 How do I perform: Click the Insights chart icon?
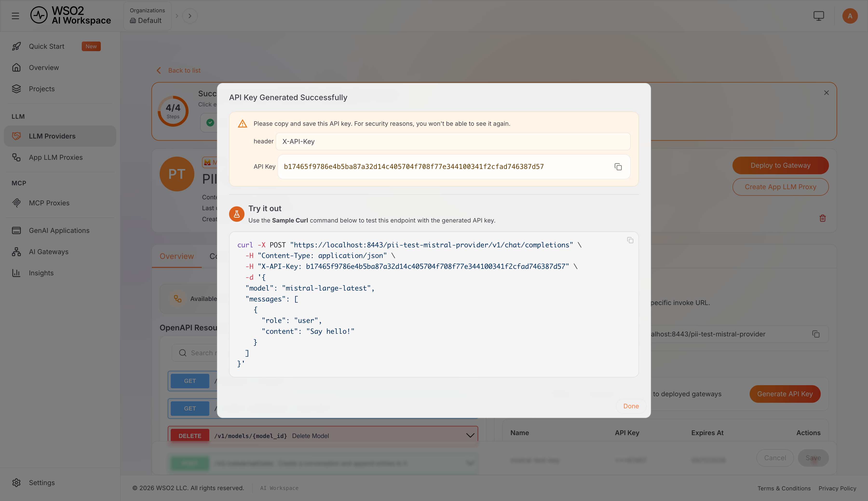pos(16,273)
